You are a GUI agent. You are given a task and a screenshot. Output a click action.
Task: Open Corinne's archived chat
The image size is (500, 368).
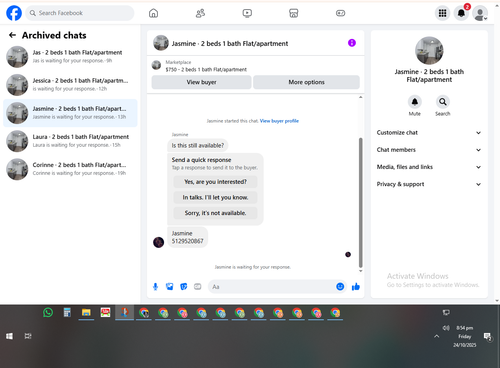70,169
